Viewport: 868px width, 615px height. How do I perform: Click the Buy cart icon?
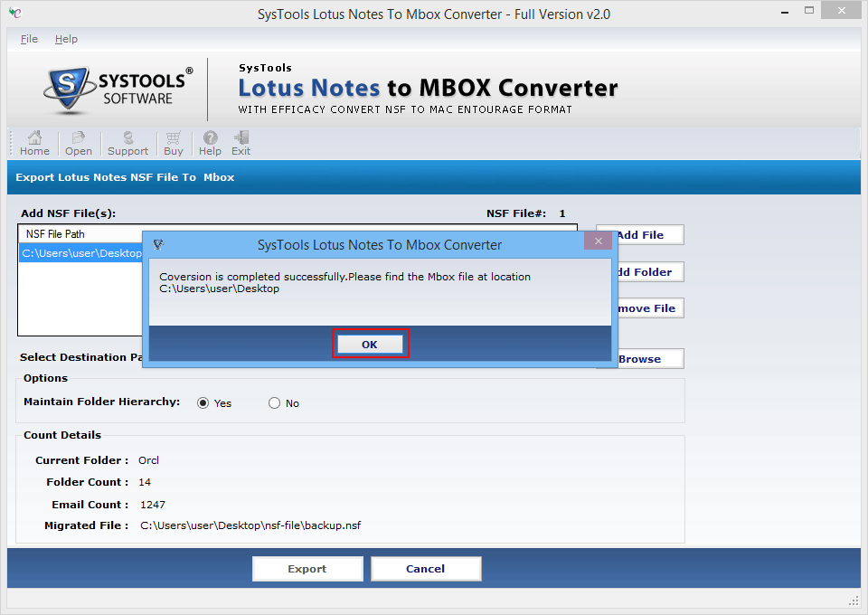pos(174,144)
